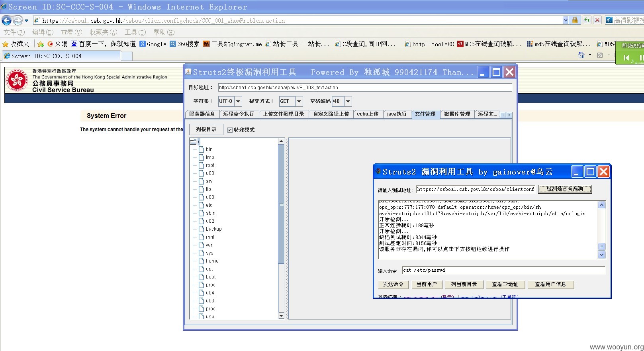
Task: Open the 查看(V) menu
Action: pyautogui.click(x=71, y=32)
